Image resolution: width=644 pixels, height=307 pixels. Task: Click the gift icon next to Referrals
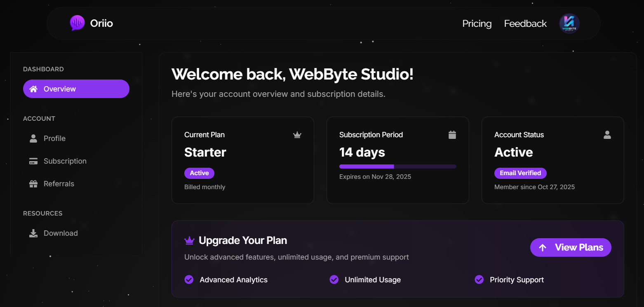tap(33, 184)
